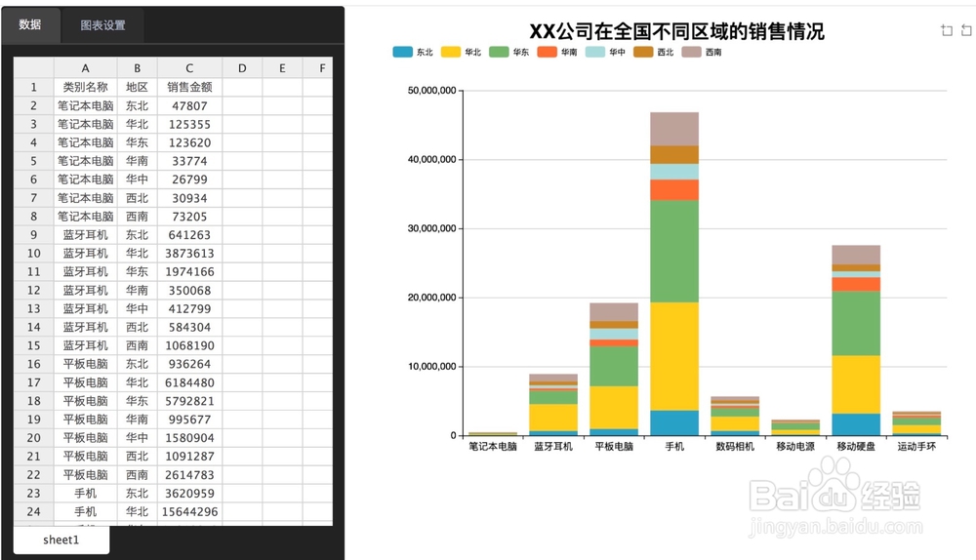The image size is (976, 560).
Task: Select the cell with value 2614783
Action: 189,475
